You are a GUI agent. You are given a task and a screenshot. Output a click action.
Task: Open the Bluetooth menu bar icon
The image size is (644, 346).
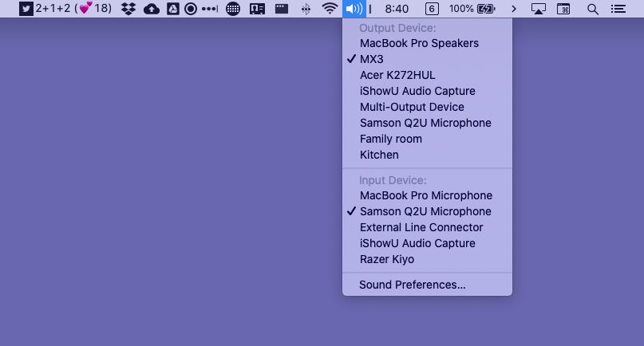click(x=306, y=9)
